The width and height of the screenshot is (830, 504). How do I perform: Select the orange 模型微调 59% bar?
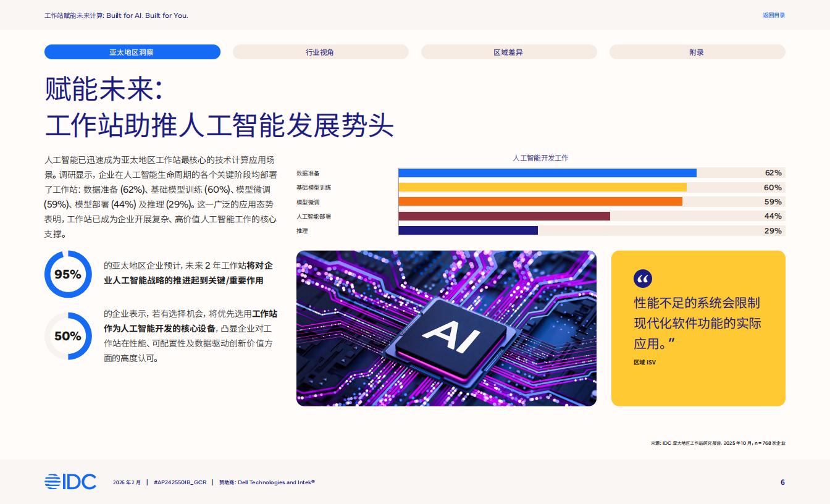pos(540,201)
